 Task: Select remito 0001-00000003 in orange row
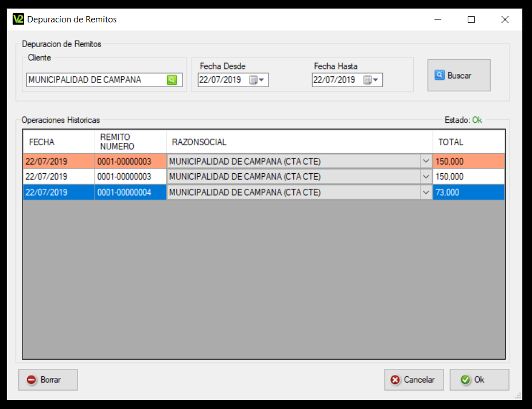coord(131,161)
